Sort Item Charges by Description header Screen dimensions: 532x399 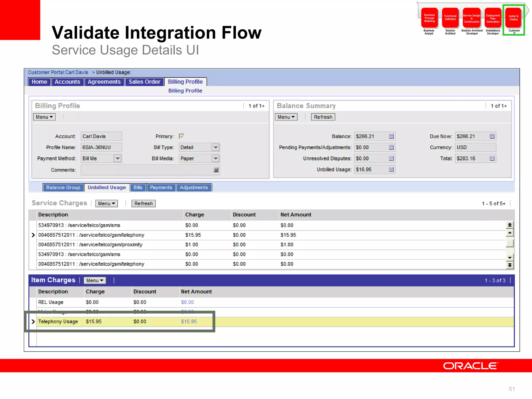click(53, 291)
